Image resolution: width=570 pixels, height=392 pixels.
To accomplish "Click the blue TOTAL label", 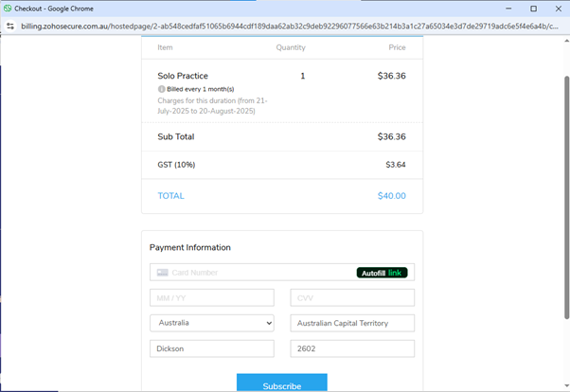I will 170,196.
